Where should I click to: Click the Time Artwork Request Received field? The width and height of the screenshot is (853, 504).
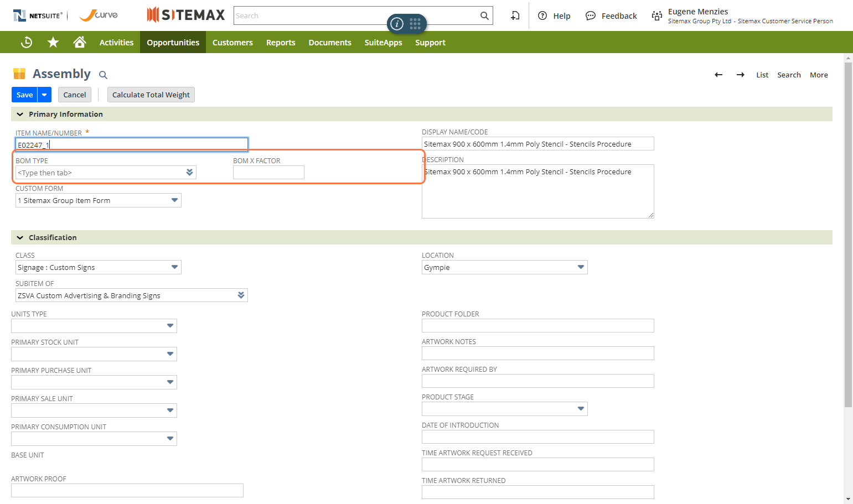pos(538,464)
